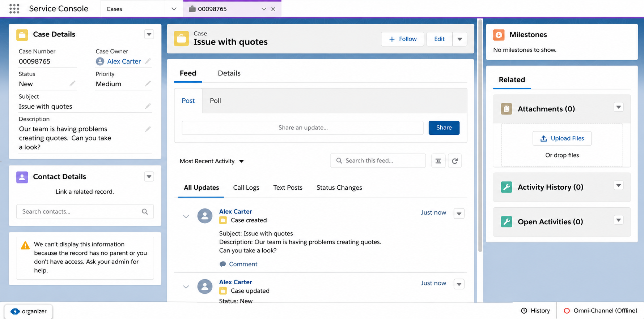Open more actions dropdown beside Edit

pyautogui.click(x=459, y=39)
